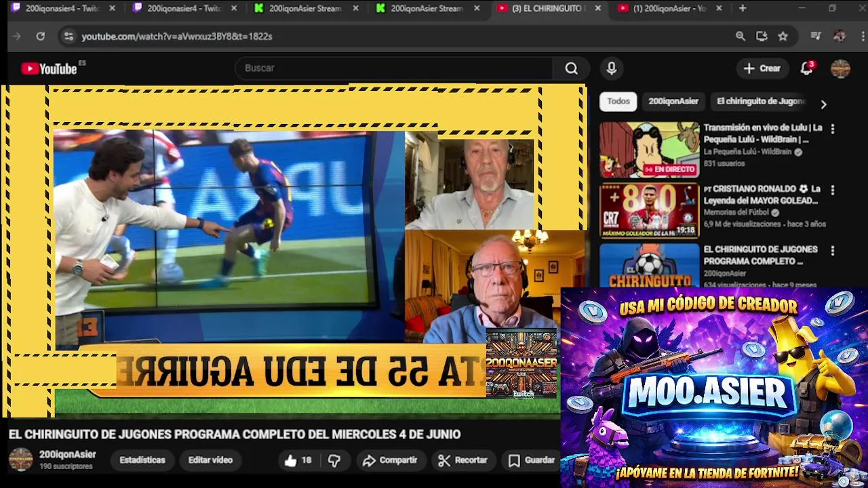
Task: Open the 200iqonAsier channel name link
Action: tap(67, 455)
